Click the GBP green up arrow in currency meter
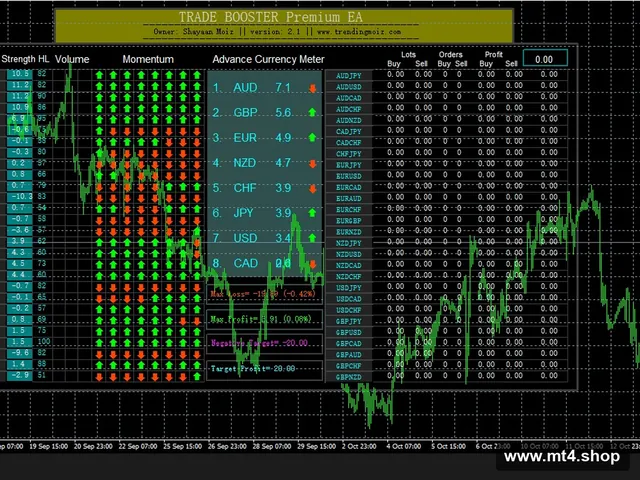 (312, 113)
